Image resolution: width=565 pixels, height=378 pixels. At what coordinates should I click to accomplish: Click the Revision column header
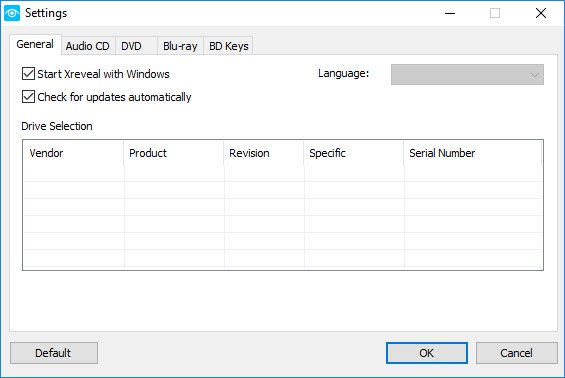(264, 153)
